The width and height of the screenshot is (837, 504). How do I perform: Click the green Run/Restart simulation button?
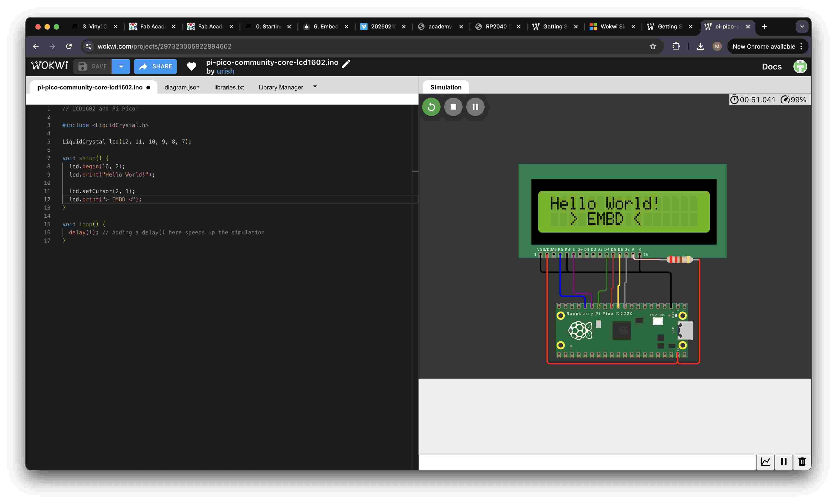click(x=431, y=107)
